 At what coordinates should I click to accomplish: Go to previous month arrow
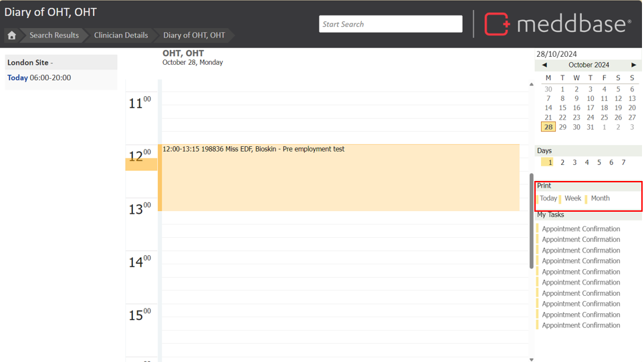click(544, 65)
